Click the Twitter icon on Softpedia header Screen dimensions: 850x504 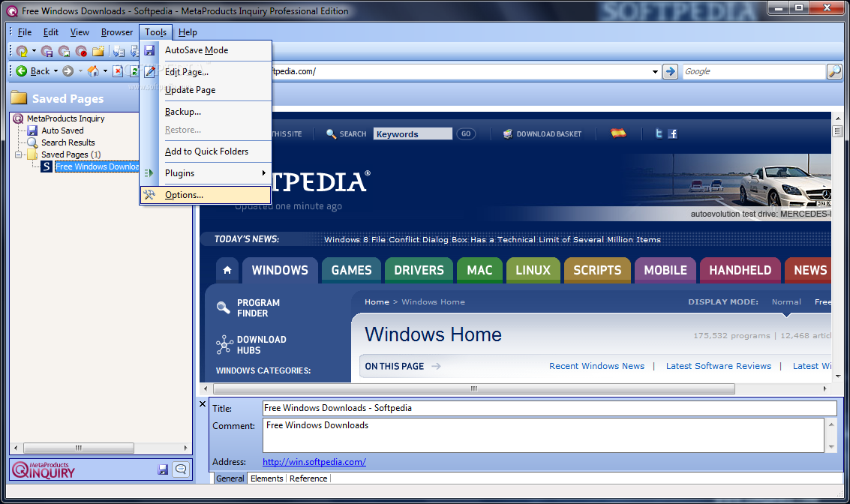point(659,133)
